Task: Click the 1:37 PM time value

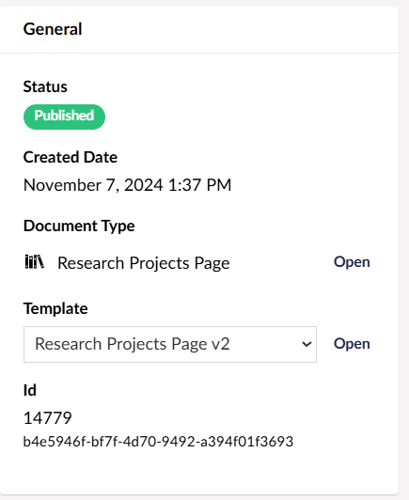Action: click(200, 185)
